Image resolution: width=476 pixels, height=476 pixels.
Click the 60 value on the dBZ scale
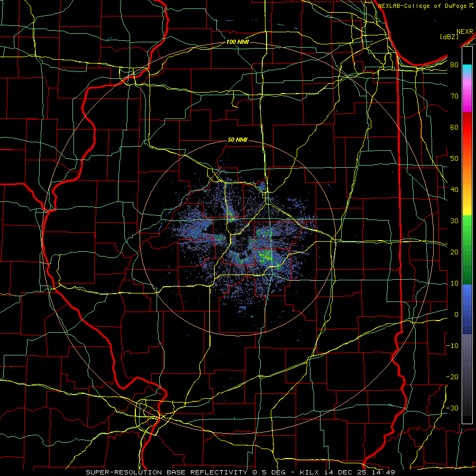[x=454, y=127]
